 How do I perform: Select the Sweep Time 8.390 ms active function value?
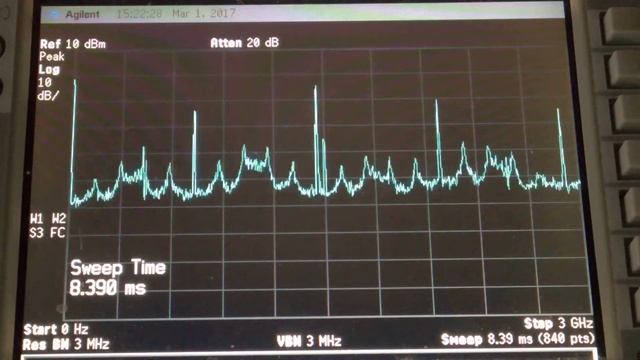click(x=118, y=278)
